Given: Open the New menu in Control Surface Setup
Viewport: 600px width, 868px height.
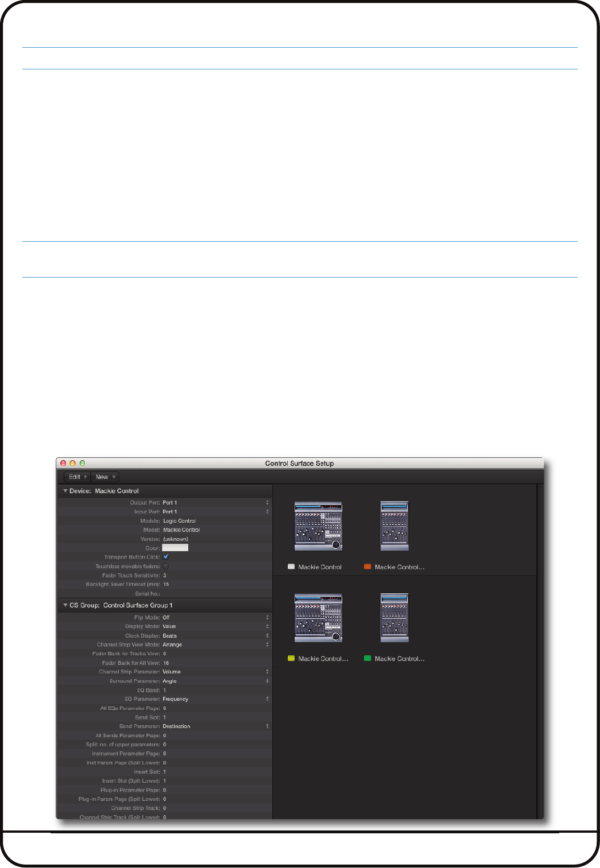Looking at the screenshot, I should click(105, 477).
